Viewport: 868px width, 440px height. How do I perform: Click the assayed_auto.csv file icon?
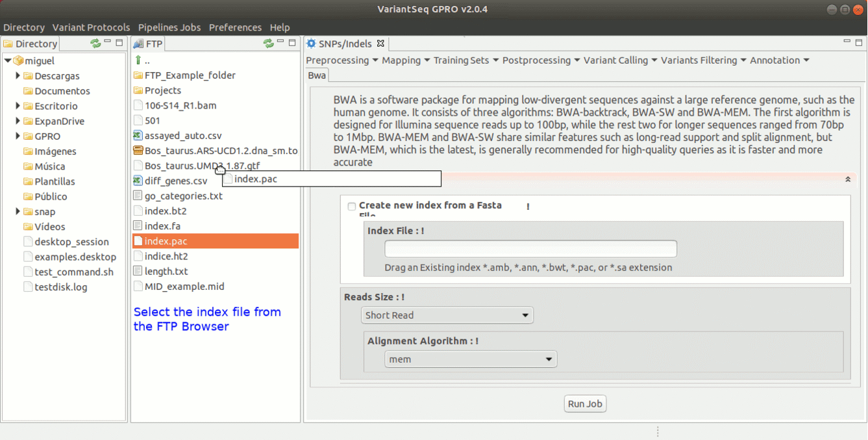click(x=138, y=136)
